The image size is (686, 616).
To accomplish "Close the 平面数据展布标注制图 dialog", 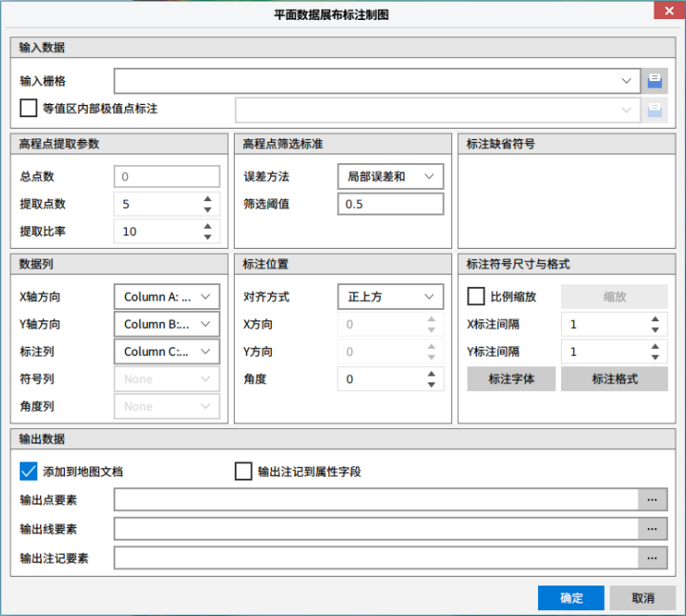I will click(667, 12).
